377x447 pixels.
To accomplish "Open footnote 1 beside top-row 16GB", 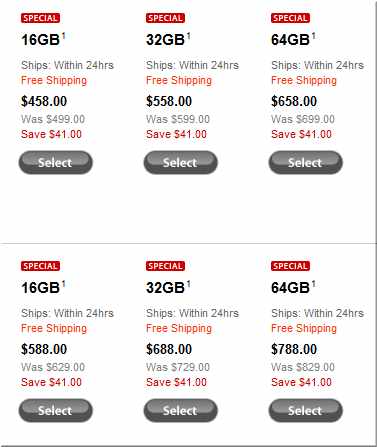I will (63, 36).
